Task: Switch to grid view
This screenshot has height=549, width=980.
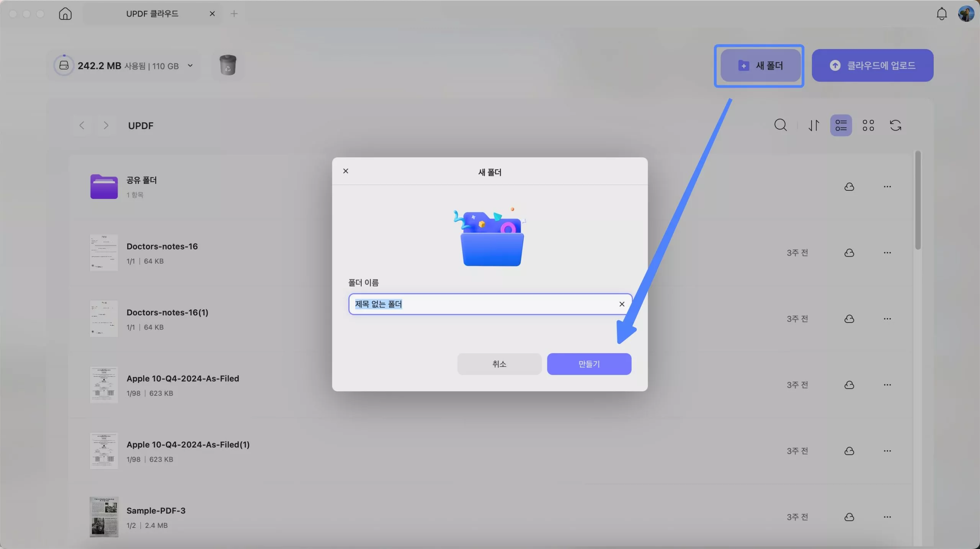Action: coord(868,125)
